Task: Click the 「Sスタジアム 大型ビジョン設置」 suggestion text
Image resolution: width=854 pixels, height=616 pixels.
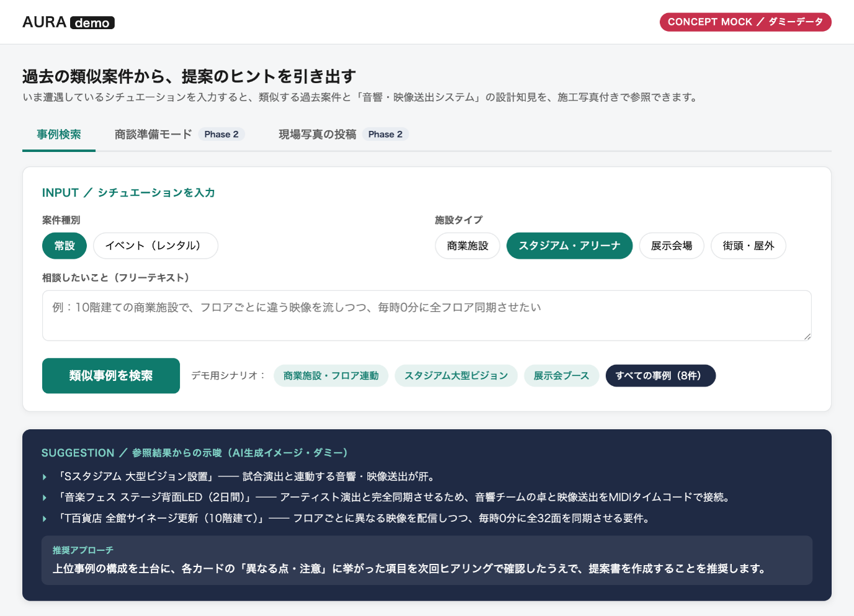Action: pyautogui.click(x=135, y=476)
